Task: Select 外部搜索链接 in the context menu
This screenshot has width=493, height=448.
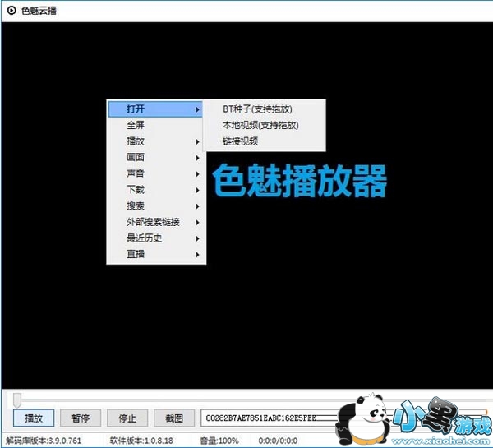Action: (156, 222)
